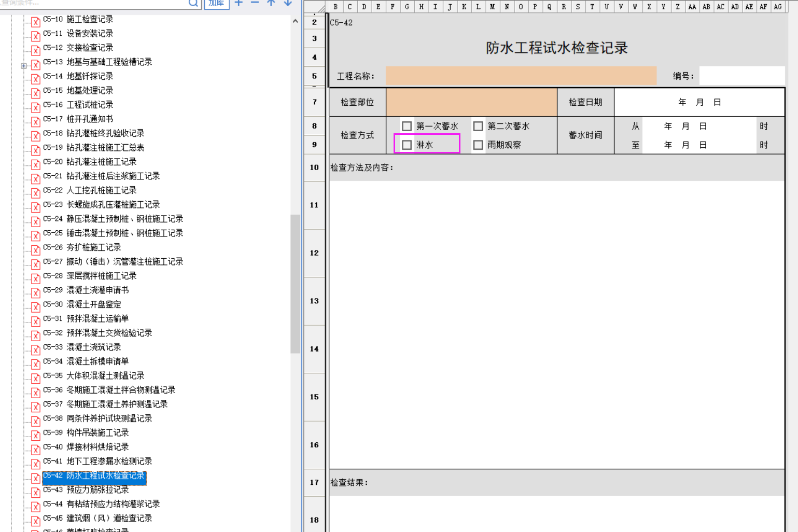Screen dimensions: 798x532
Task: Click the minus remove icon
Action: tap(255, 3)
